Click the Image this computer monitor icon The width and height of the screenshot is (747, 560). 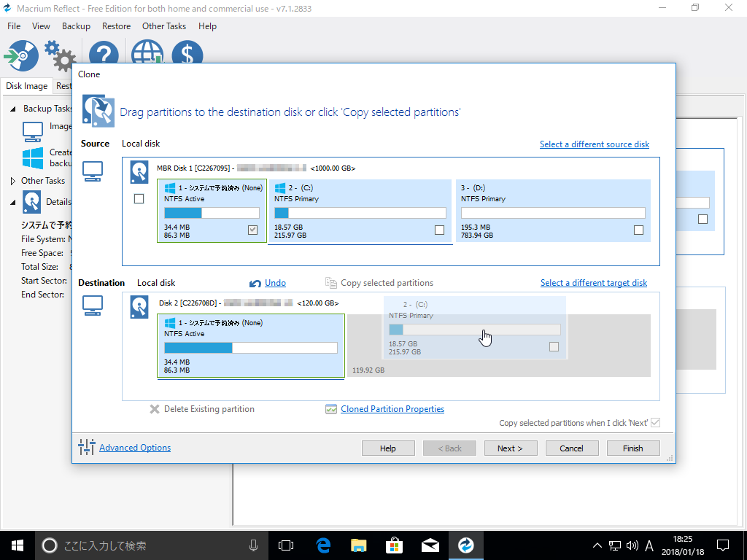coord(33,131)
